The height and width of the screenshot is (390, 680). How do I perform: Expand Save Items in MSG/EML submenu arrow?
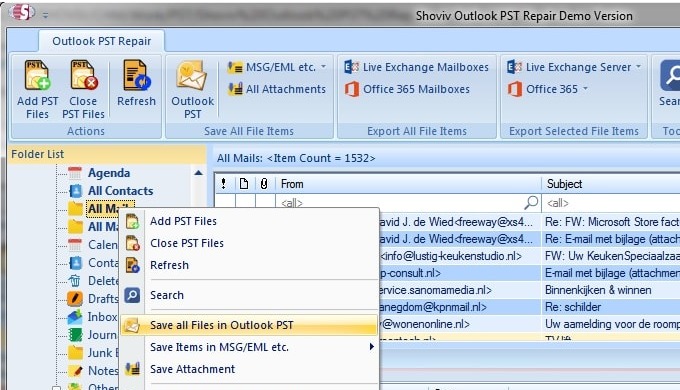(372, 347)
